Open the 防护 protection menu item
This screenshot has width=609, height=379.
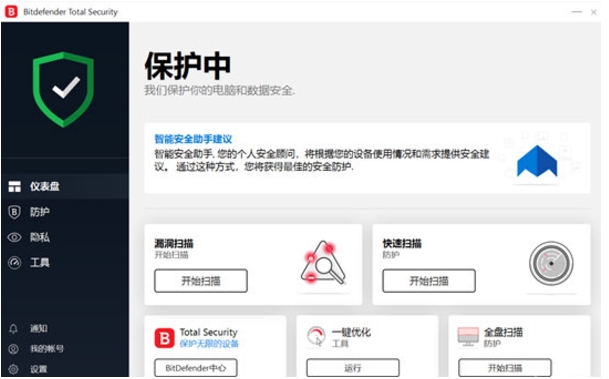coord(65,212)
